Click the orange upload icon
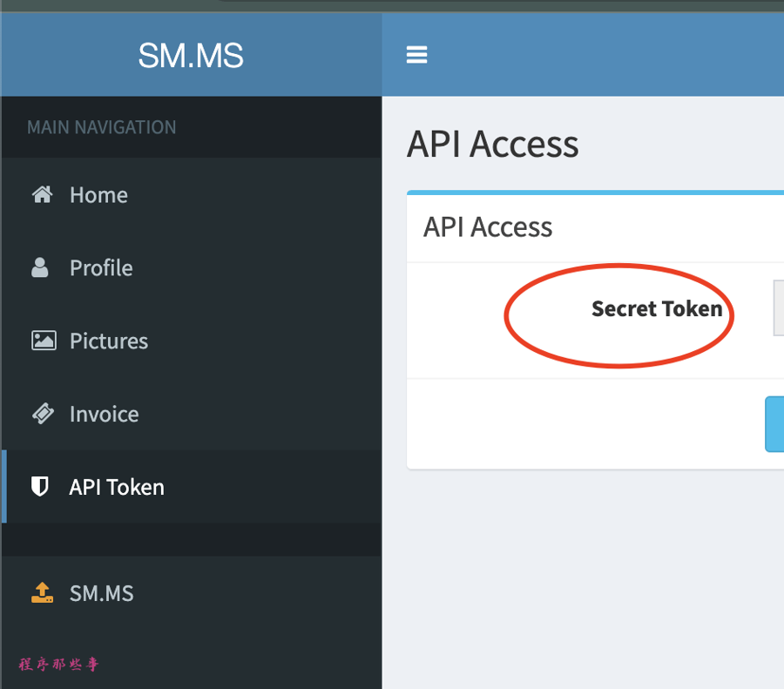This screenshot has width=784, height=689. click(x=42, y=593)
